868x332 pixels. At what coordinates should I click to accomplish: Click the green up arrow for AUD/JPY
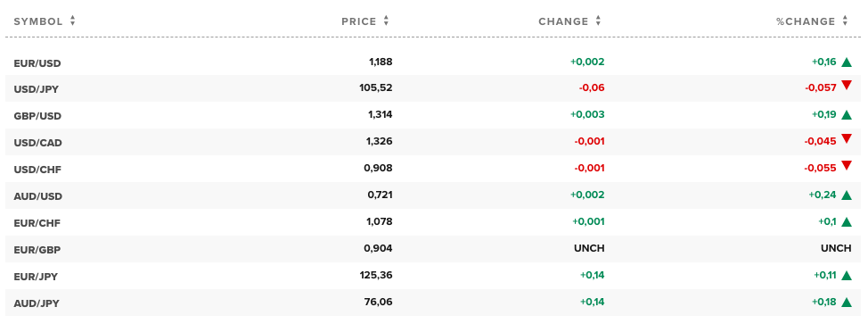click(846, 302)
